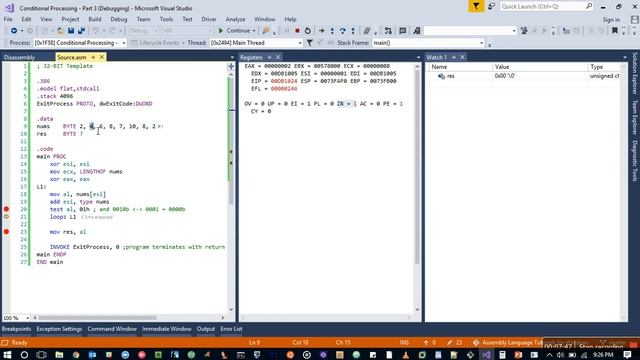
Task: Open the Solution Explorer side tab
Action: click(635, 74)
